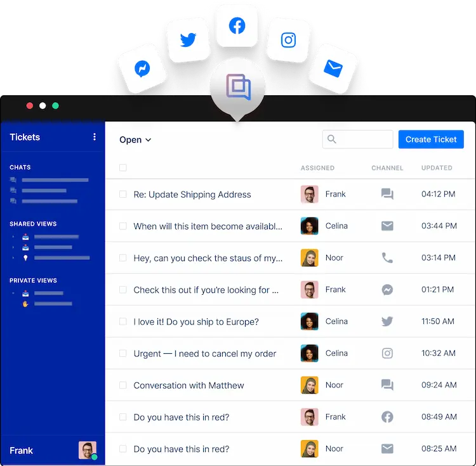Image resolution: width=476 pixels, height=466 pixels.
Task: Open the Re: Update Shipping Address ticket
Action: point(192,195)
